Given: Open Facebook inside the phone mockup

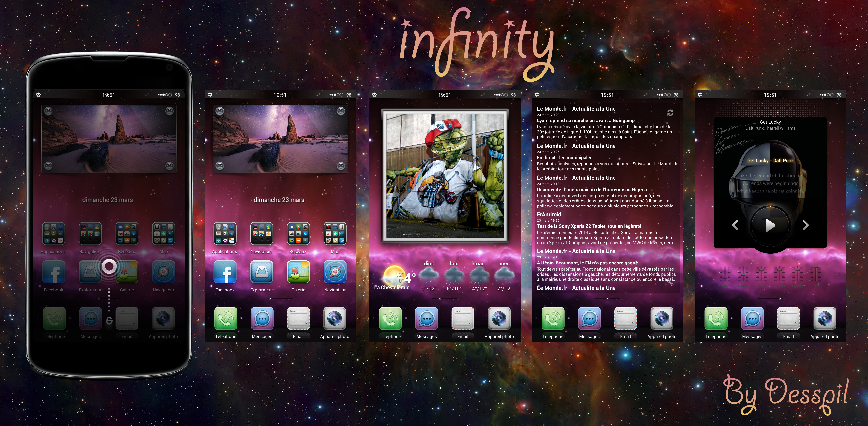Looking at the screenshot, I should coord(54,272).
